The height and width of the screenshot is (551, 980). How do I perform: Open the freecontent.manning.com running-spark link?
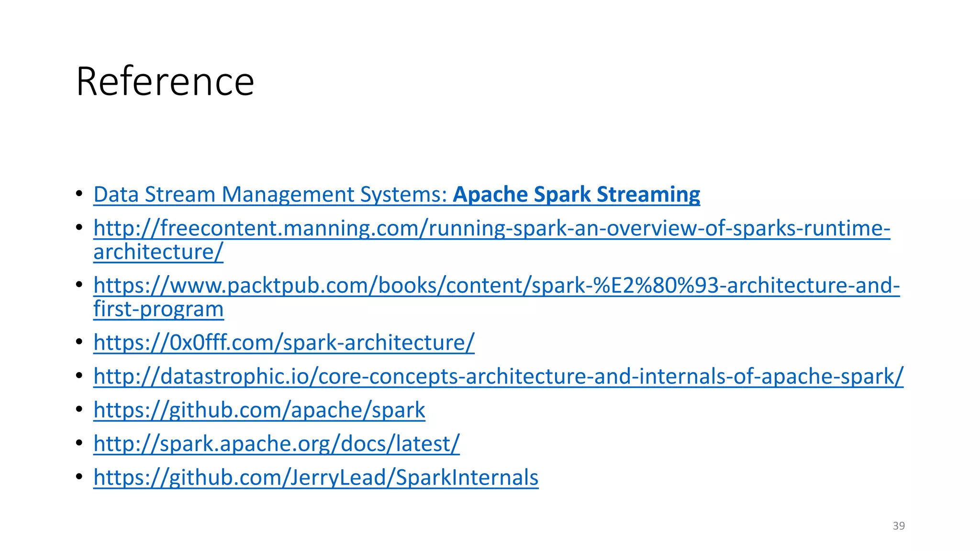[492, 240]
